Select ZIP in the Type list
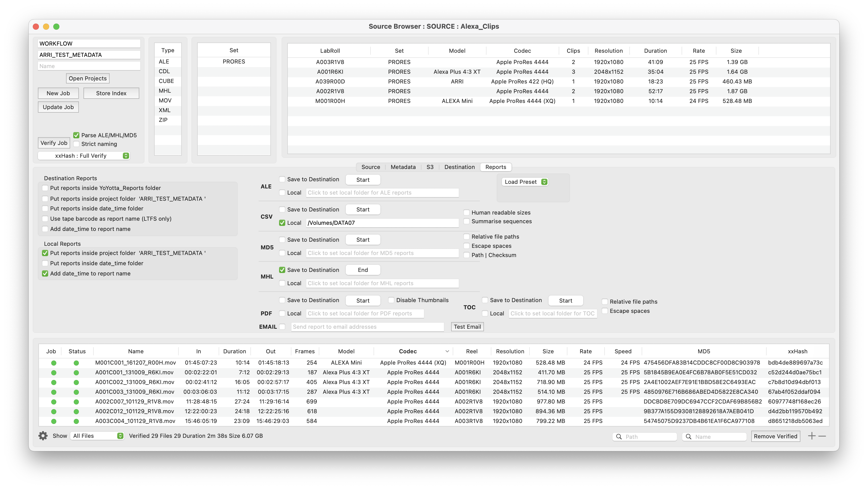868x489 pixels. pos(168,120)
